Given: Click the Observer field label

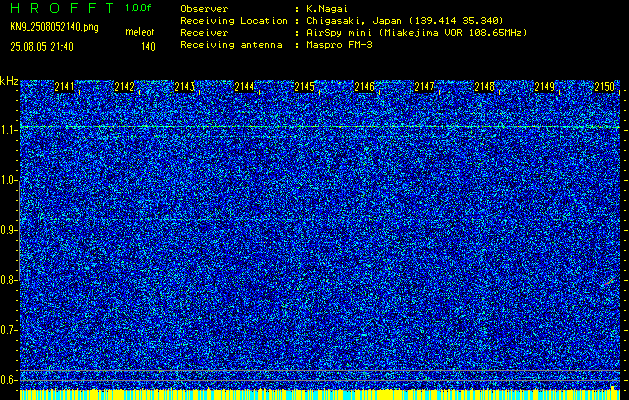Looking at the screenshot, I should [204, 8].
